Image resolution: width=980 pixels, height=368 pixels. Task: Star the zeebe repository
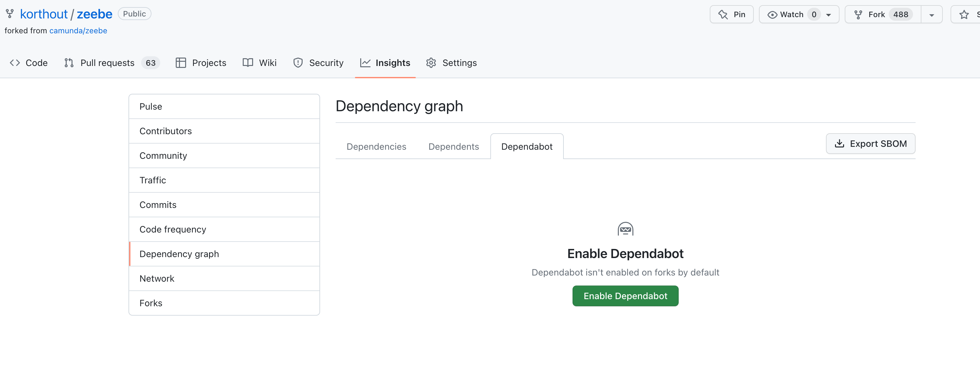coord(964,14)
